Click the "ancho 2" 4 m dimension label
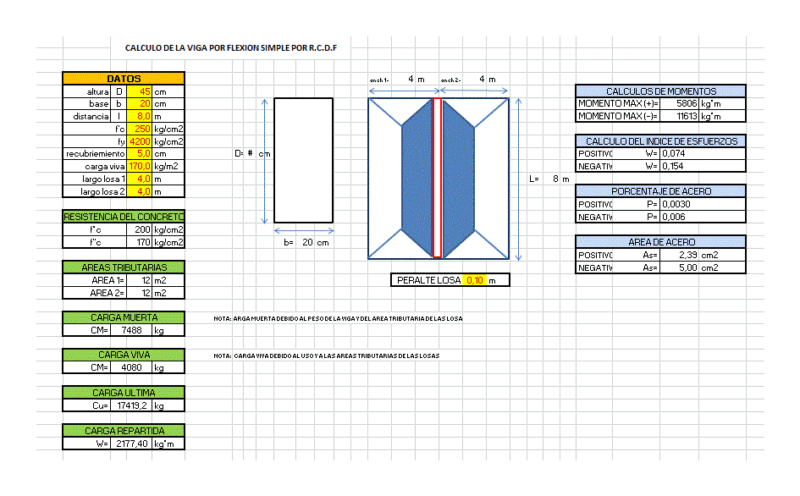This screenshot has height=496, width=800. [x=468, y=79]
